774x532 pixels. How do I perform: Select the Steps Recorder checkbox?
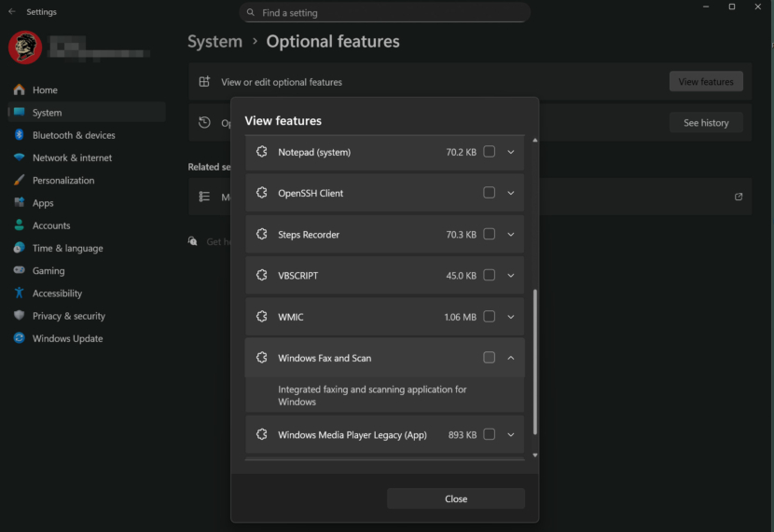coord(489,235)
